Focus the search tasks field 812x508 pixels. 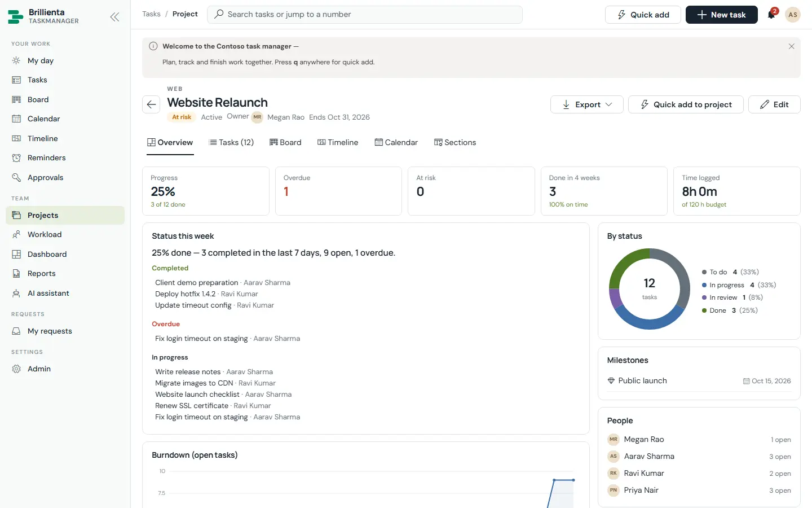[365, 15]
